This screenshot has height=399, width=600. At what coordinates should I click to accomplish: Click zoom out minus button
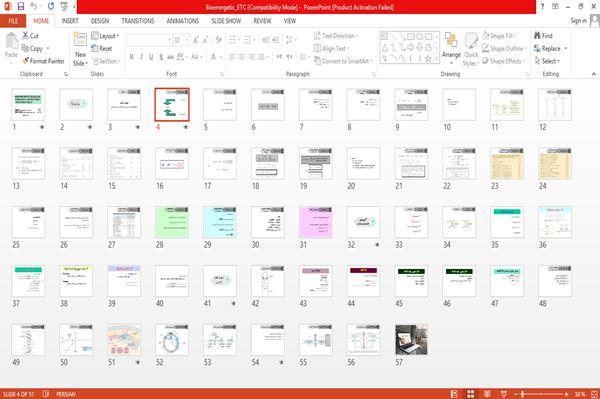[x=516, y=394]
